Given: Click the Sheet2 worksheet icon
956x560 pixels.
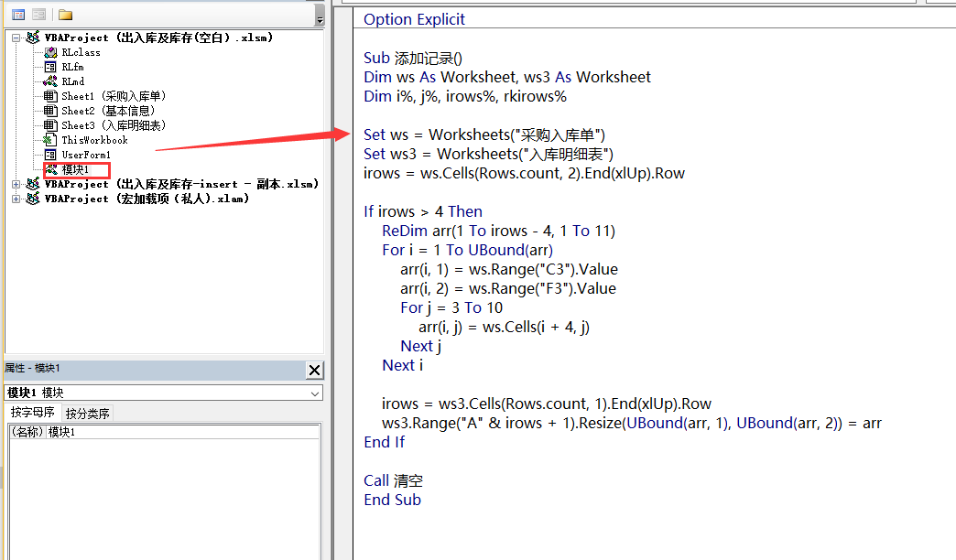Looking at the screenshot, I should pyautogui.click(x=50, y=111).
